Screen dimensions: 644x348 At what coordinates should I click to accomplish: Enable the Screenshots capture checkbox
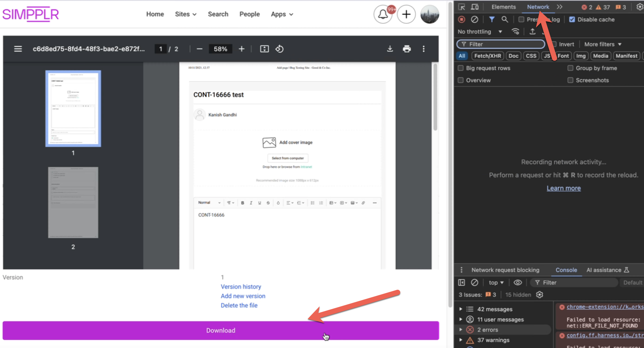click(570, 80)
